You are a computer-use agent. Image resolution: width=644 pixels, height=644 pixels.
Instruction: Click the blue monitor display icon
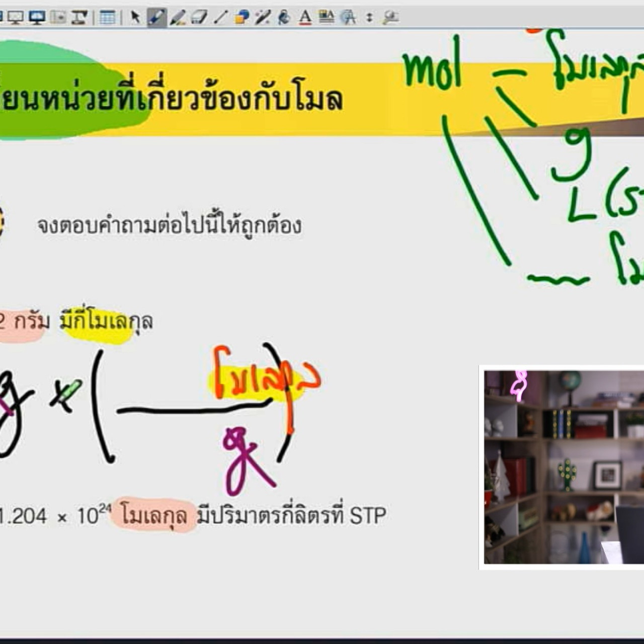37,18
